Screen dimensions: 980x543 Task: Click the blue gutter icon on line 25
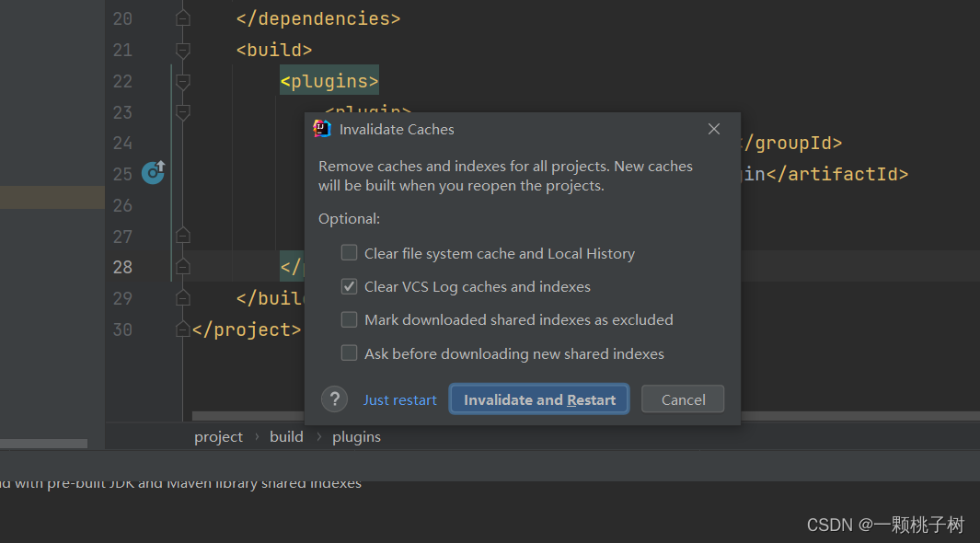[x=153, y=172]
